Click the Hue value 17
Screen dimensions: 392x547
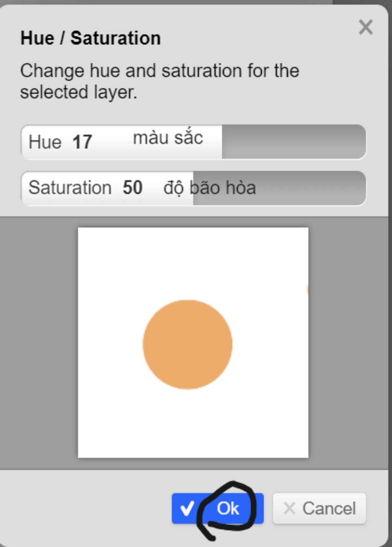pyautogui.click(x=82, y=142)
